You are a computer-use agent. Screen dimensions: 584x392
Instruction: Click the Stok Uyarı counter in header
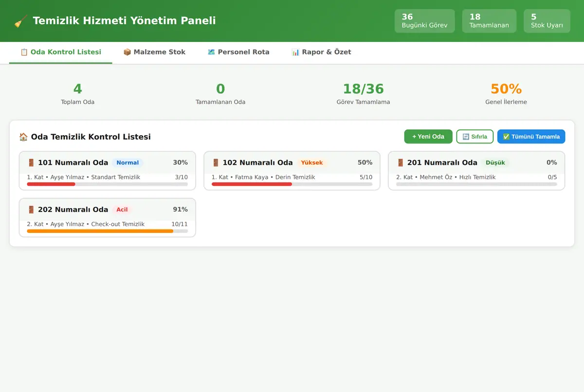pos(547,21)
